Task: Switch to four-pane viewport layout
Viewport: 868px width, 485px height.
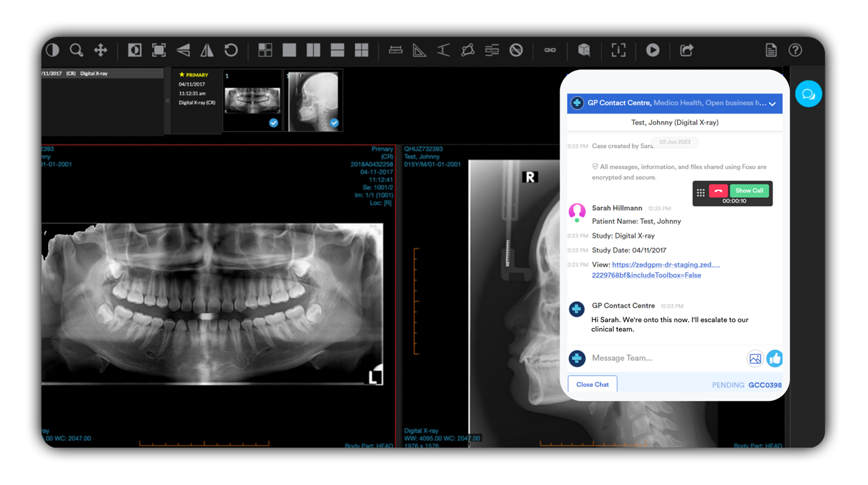Action: (x=361, y=50)
